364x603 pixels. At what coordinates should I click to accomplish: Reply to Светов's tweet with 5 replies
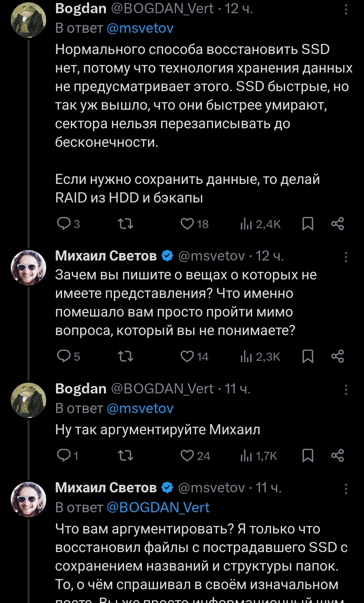tap(64, 356)
